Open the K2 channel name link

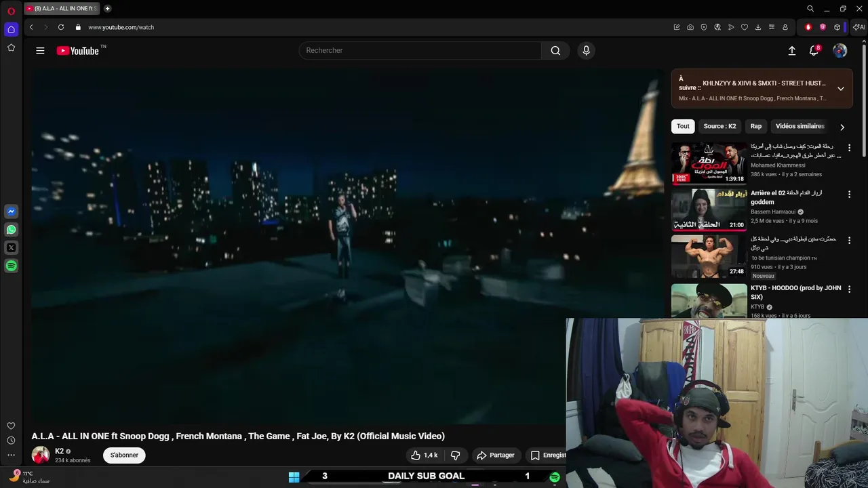coord(59,451)
